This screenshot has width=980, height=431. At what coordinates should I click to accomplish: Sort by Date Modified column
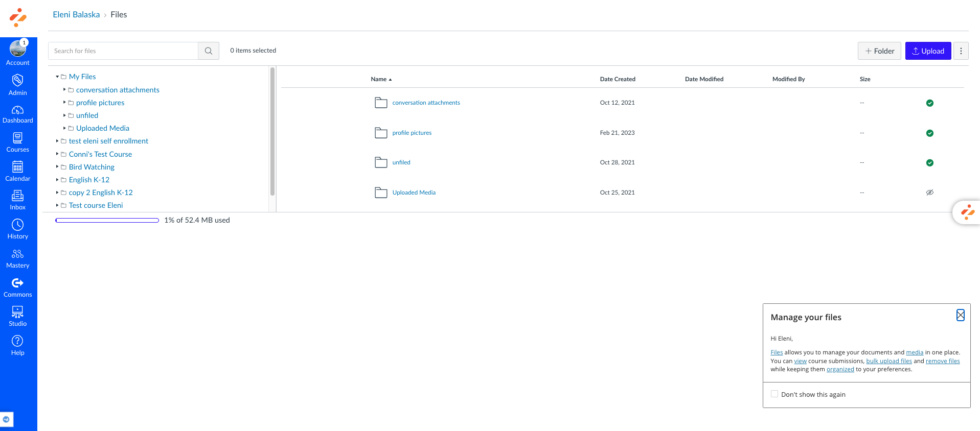point(704,79)
